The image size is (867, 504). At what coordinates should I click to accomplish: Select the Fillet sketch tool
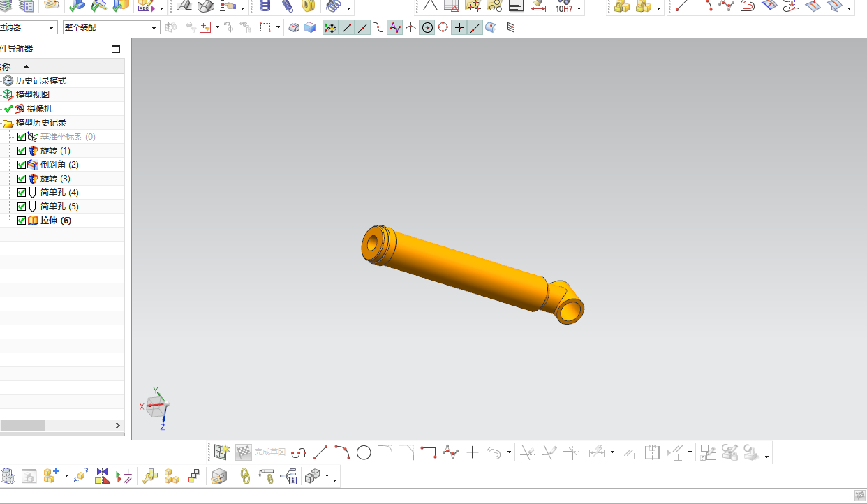(385, 452)
